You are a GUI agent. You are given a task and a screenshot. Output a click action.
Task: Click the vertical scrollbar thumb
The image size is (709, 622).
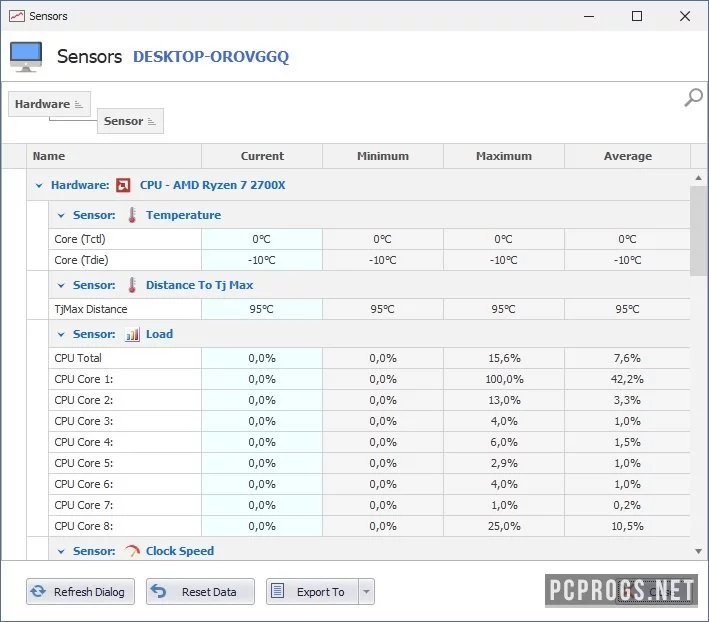coord(699,231)
